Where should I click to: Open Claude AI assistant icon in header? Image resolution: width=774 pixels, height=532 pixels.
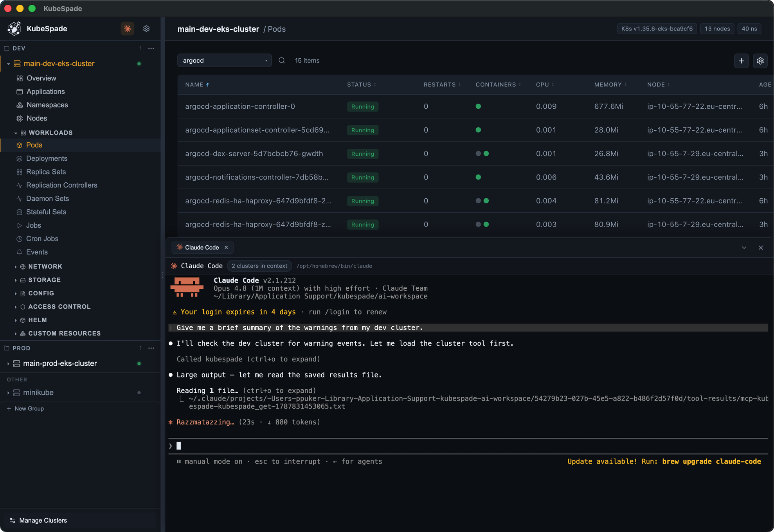128,29
